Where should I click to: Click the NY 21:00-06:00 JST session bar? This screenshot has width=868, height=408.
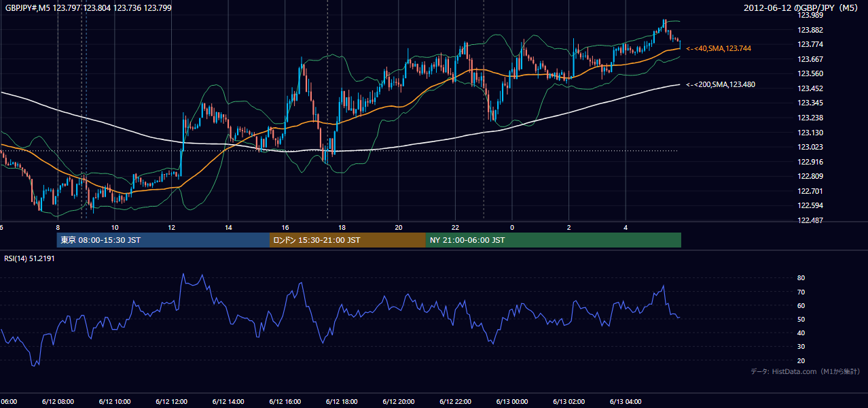554,240
